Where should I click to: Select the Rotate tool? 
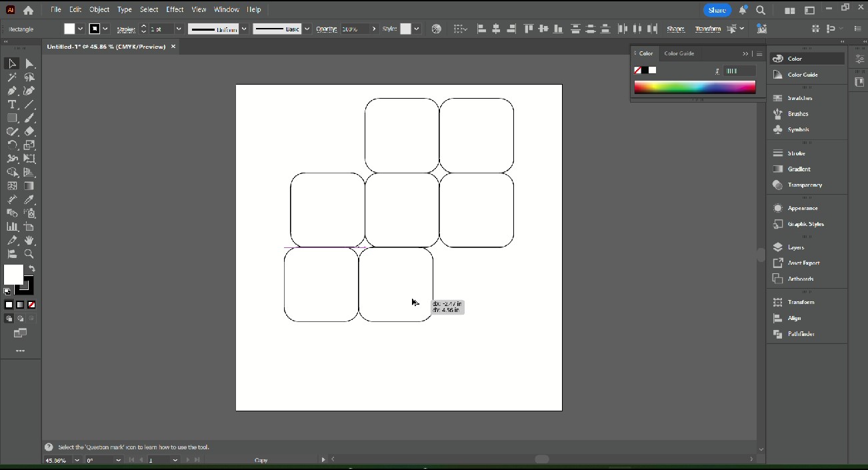coord(12,145)
